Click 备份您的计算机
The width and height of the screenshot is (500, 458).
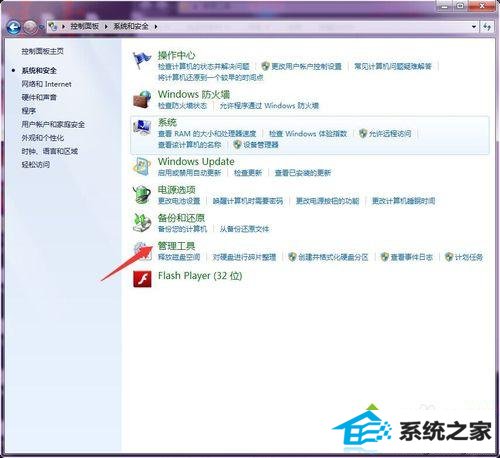[182, 229]
